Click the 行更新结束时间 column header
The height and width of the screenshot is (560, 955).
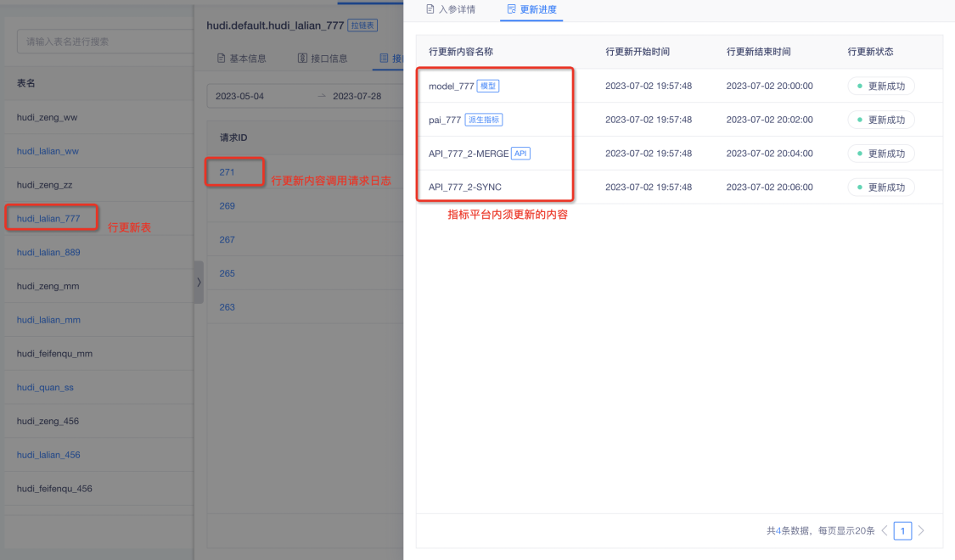pos(759,52)
